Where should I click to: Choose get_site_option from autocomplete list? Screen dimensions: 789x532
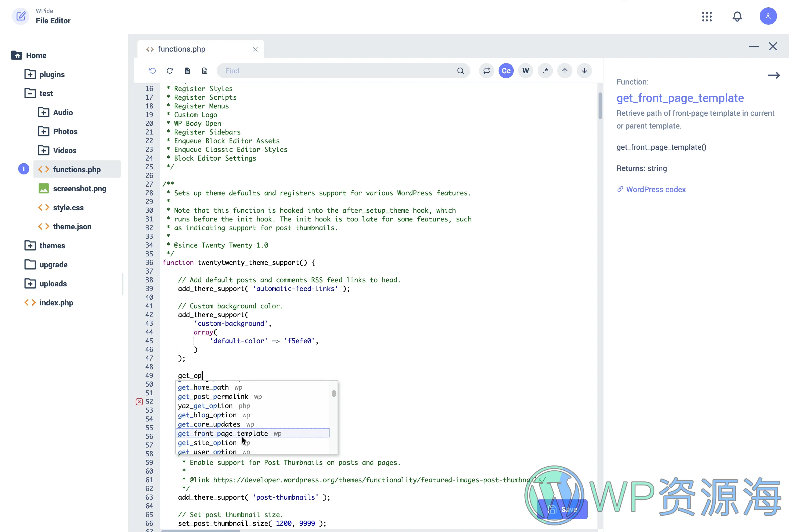[207, 443]
